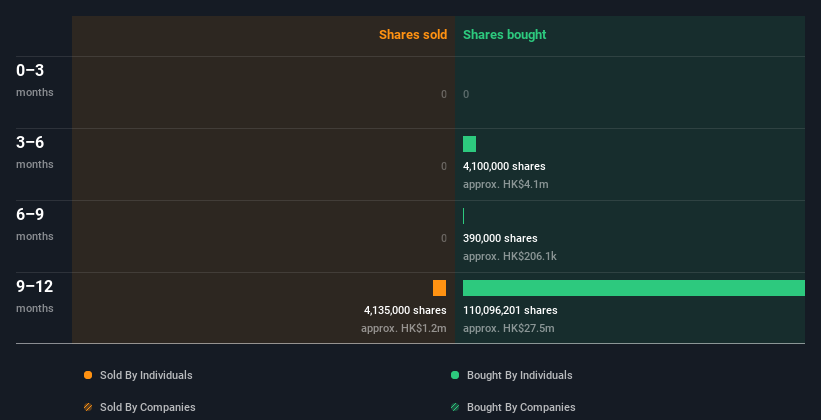This screenshot has width=821, height=420.
Task: Select the approx. HK$4.1m text
Action: coord(506,184)
